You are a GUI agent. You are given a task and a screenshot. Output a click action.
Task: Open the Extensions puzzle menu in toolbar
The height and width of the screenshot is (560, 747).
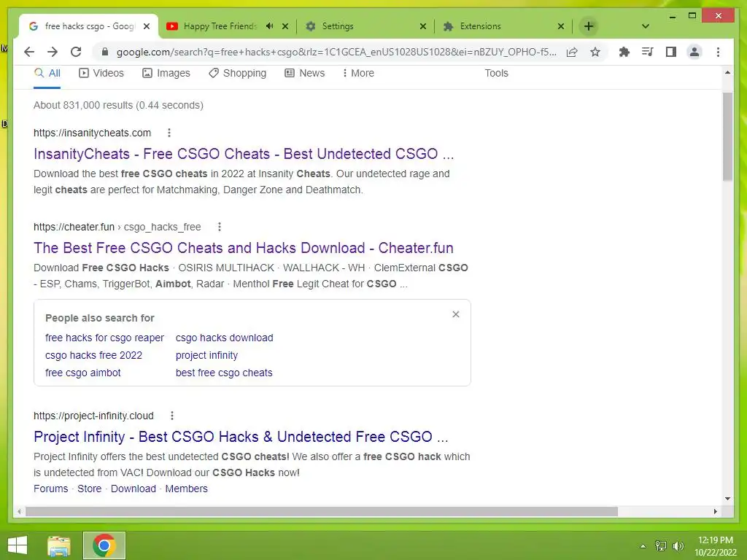[624, 52]
